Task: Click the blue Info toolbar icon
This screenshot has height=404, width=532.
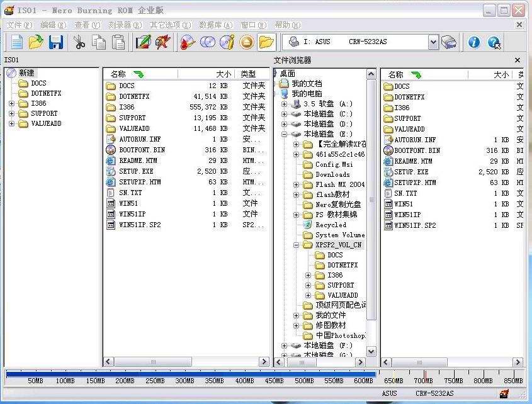Action: coord(474,42)
